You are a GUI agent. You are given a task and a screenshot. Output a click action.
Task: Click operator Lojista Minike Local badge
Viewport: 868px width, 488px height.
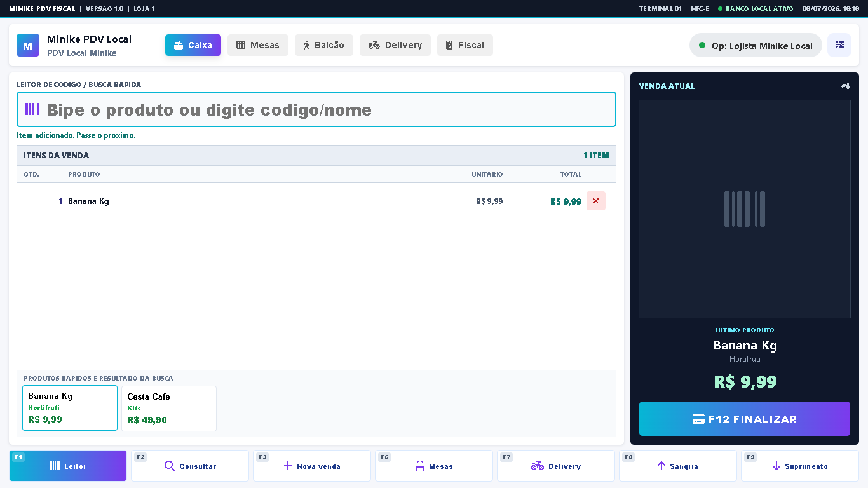click(756, 45)
